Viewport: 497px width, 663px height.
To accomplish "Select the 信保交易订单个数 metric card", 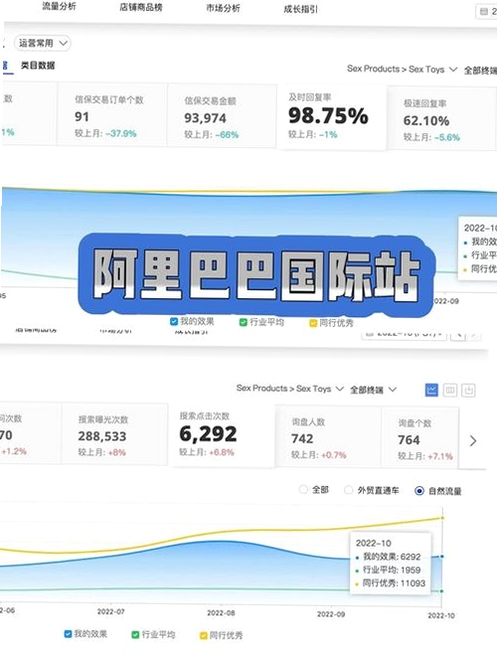I will pyautogui.click(x=112, y=115).
